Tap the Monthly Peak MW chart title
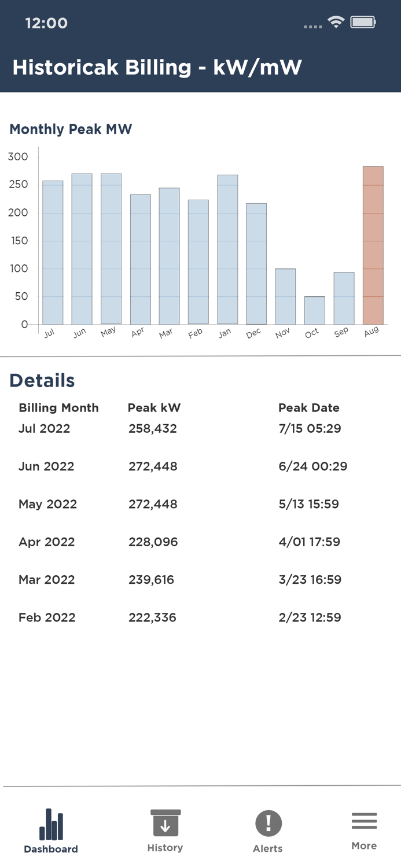This screenshot has height=868, width=401. point(71,129)
